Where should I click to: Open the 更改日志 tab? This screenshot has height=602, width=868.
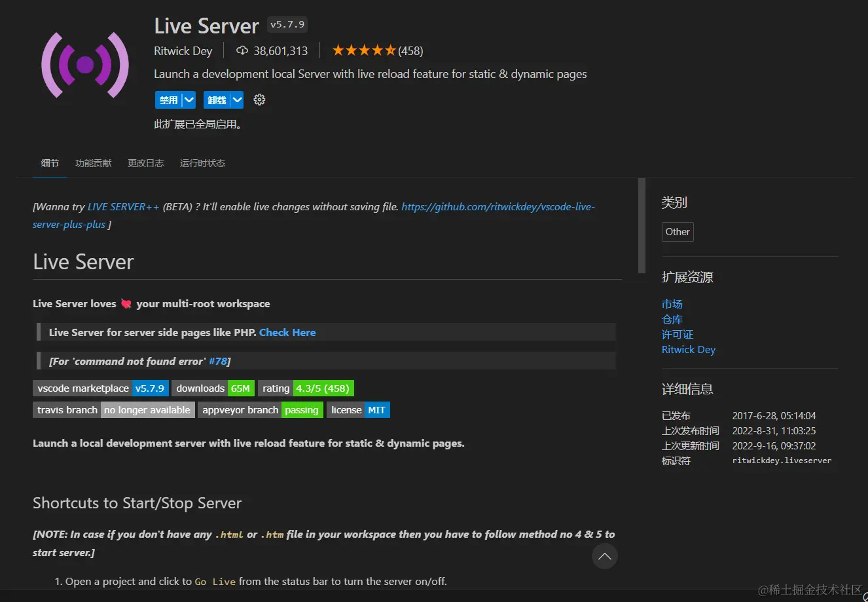(145, 163)
